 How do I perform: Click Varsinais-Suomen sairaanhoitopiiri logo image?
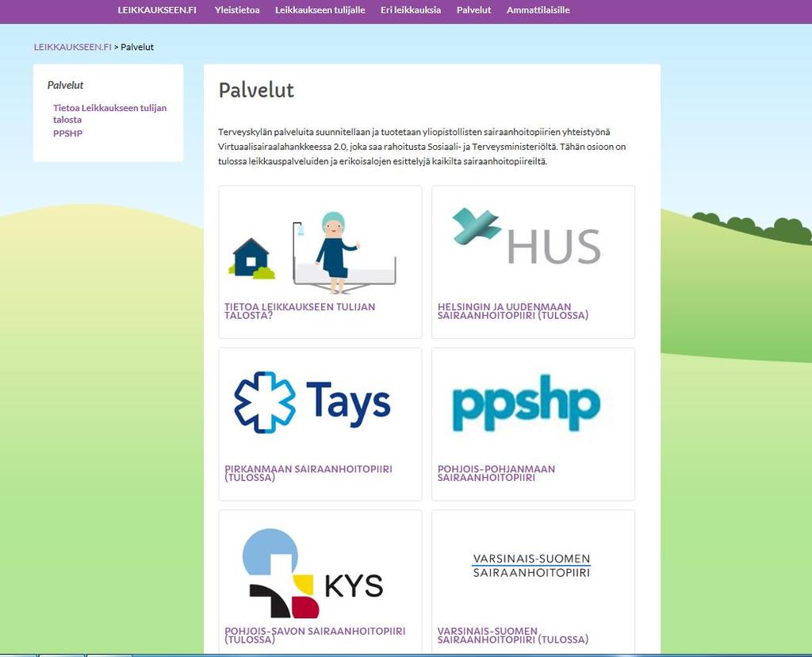pyautogui.click(x=531, y=565)
